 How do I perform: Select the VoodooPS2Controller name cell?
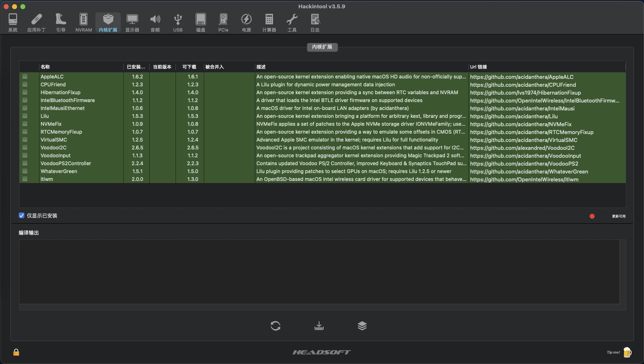[x=66, y=163]
